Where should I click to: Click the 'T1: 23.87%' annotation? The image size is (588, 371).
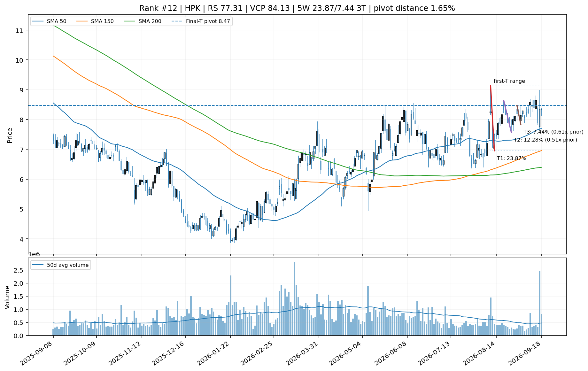[511, 158]
